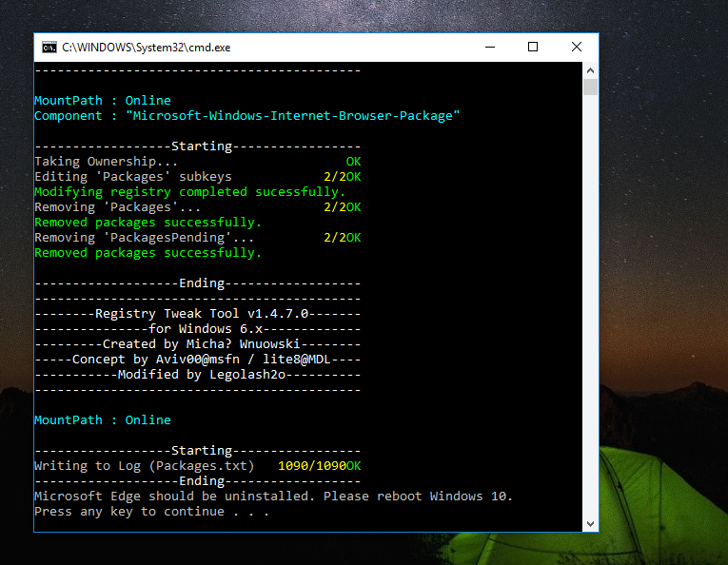The width and height of the screenshot is (728, 565).
Task: Click "Modifying registry completed sucessfully." line
Action: pos(190,192)
